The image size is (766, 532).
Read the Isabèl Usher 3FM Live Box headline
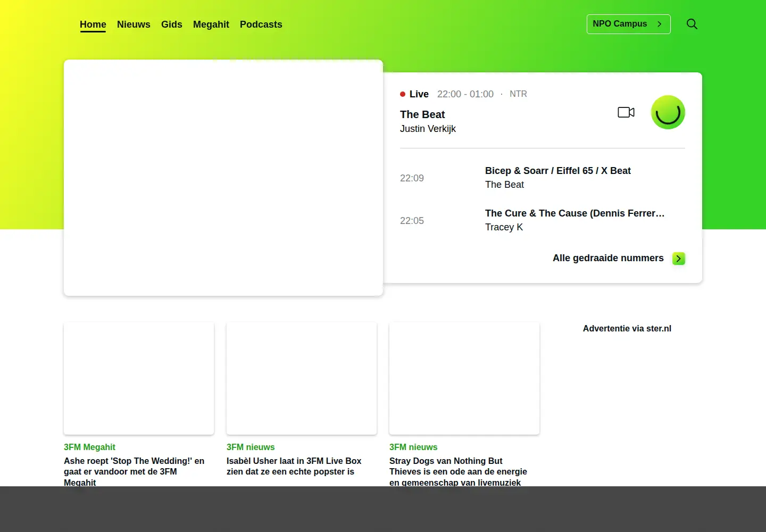294,466
